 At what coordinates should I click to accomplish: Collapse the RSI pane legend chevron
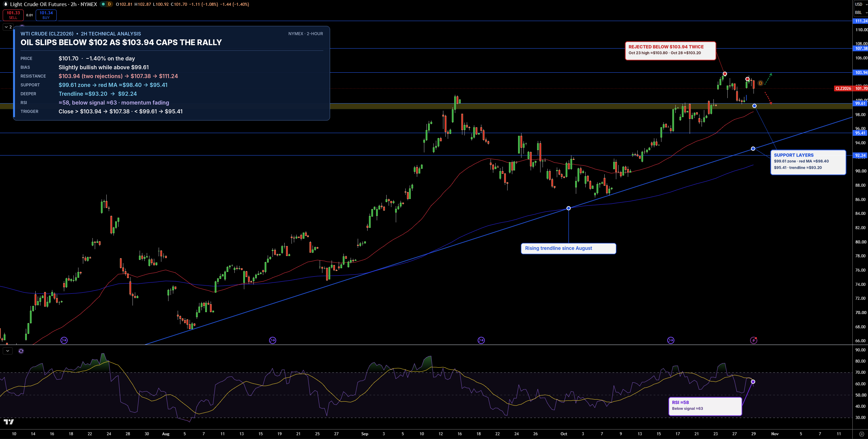(x=7, y=351)
